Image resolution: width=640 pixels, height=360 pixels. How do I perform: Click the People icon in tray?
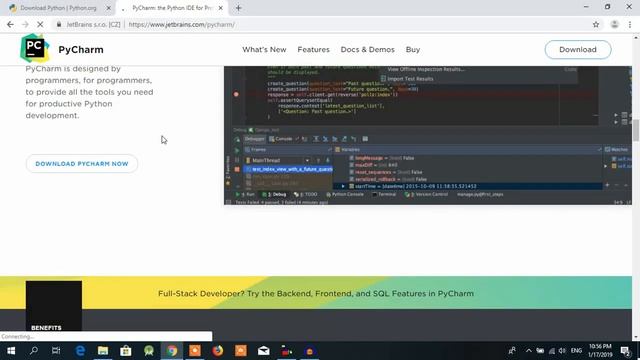(x=512, y=351)
